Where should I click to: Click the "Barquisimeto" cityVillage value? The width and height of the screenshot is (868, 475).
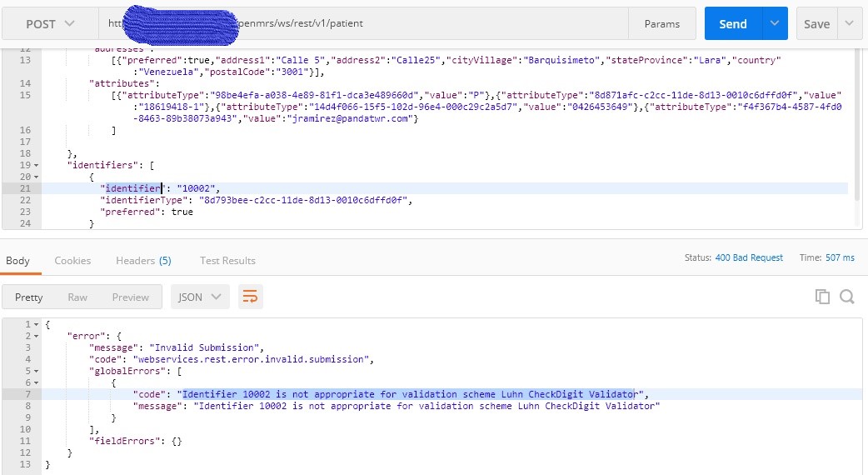561,60
